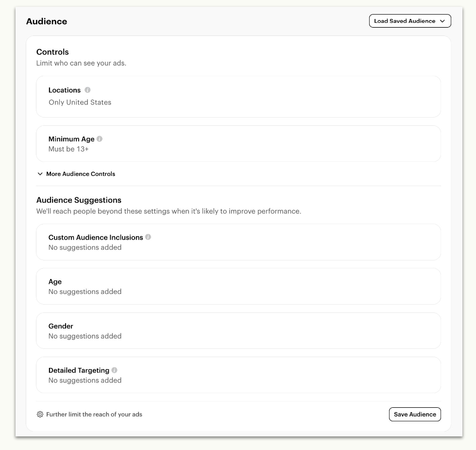Click the chevron icon before More Audience Controls
The image size is (476, 450).
(x=40, y=173)
